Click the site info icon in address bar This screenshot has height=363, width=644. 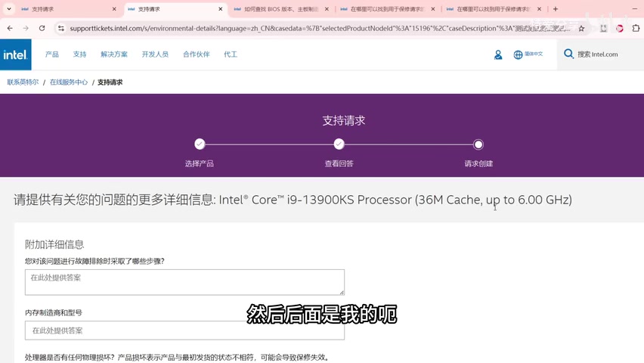(x=61, y=29)
